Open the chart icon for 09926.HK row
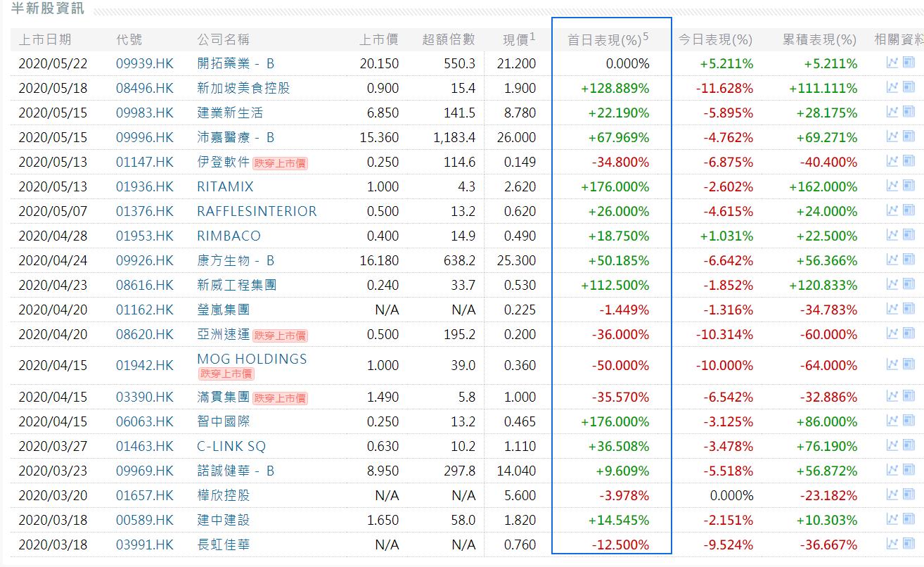The width and height of the screenshot is (924, 567). (x=892, y=260)
